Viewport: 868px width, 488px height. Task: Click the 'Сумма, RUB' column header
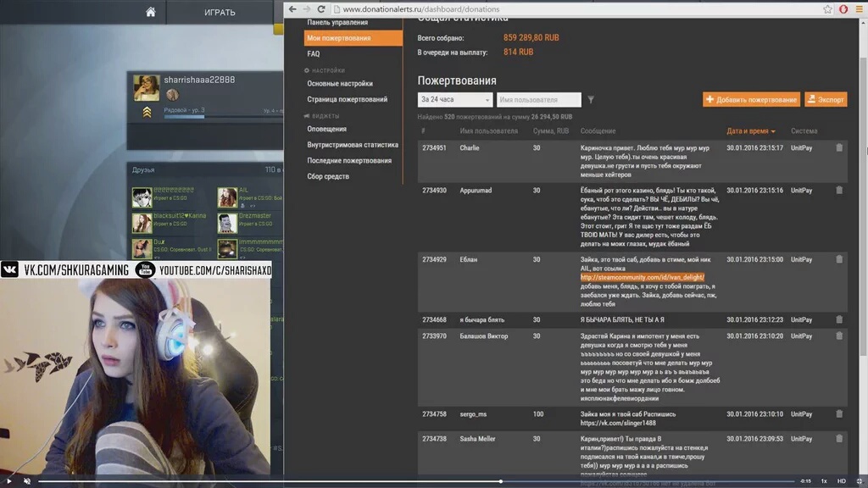[551, 131]
